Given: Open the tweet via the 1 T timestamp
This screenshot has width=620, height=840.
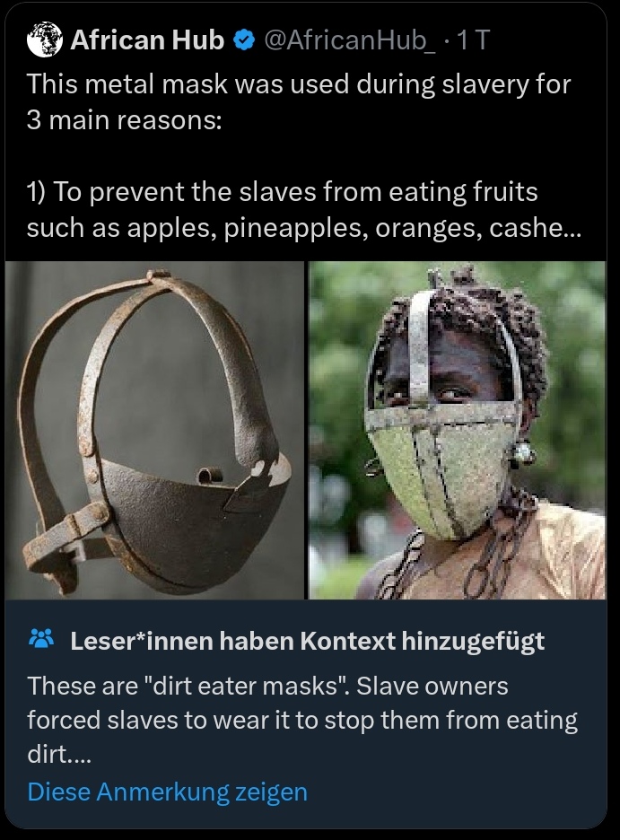Looking at the screenshot, I should click(473, 39).
